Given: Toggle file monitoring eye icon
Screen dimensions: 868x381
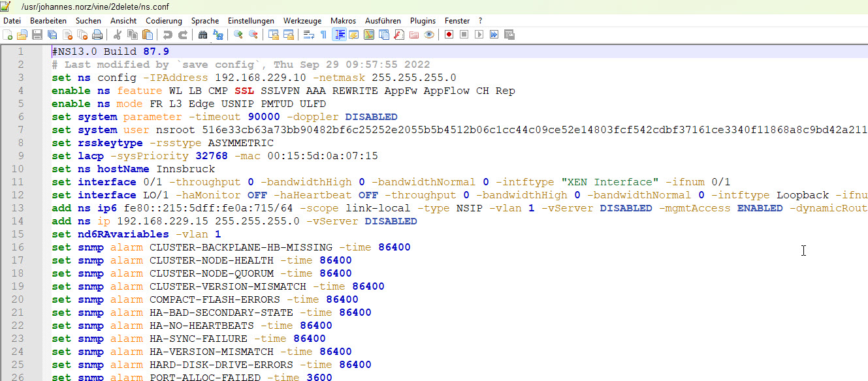Looking at the screenshot, I should (x=429, y=35).
